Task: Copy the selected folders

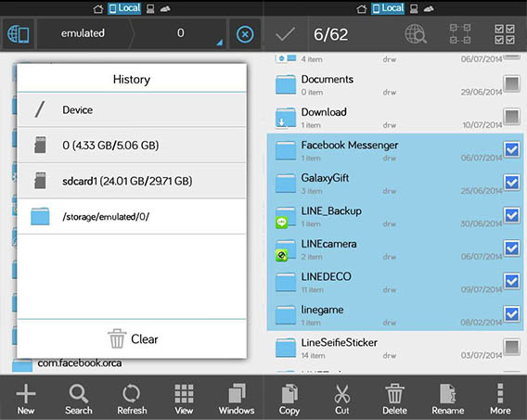Action: tap(289, 399)
